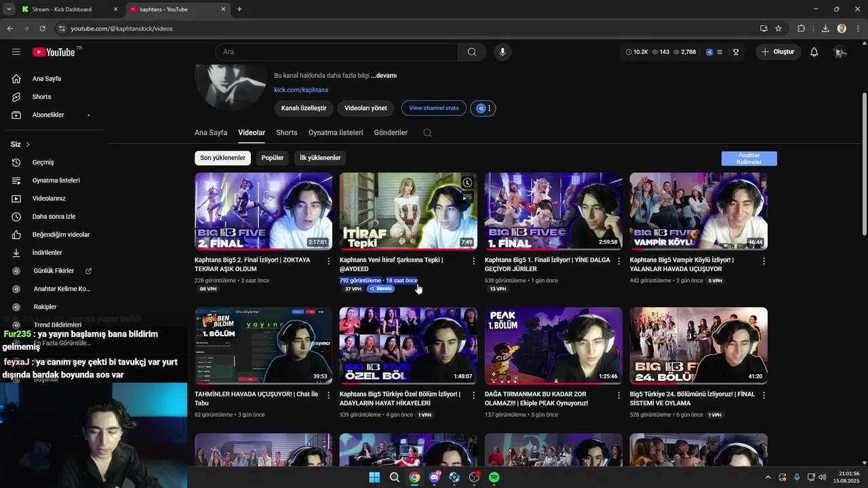Open vidIQ channel options three-dot menu
The height and width of the screenshot is (488, 868).
489,108
